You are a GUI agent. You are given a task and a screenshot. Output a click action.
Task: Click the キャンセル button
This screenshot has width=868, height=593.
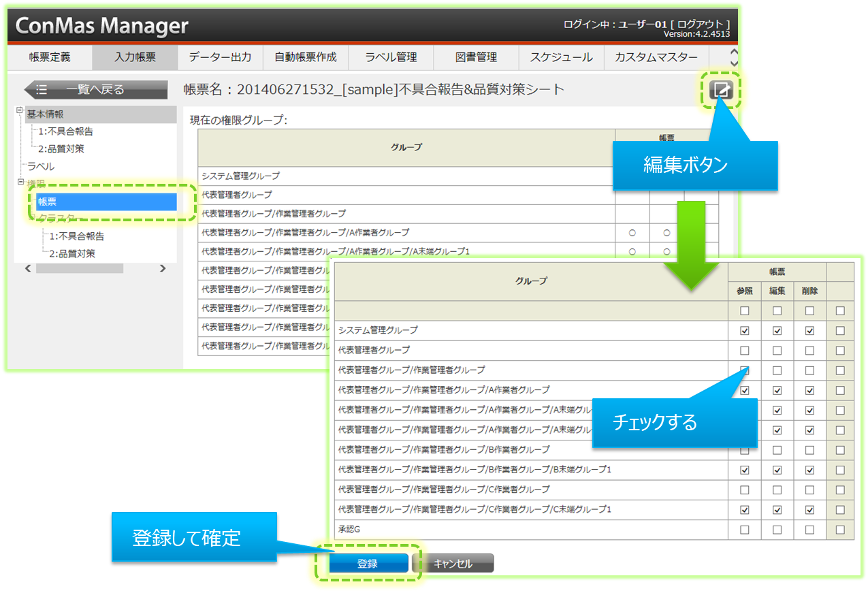[453, 564]
